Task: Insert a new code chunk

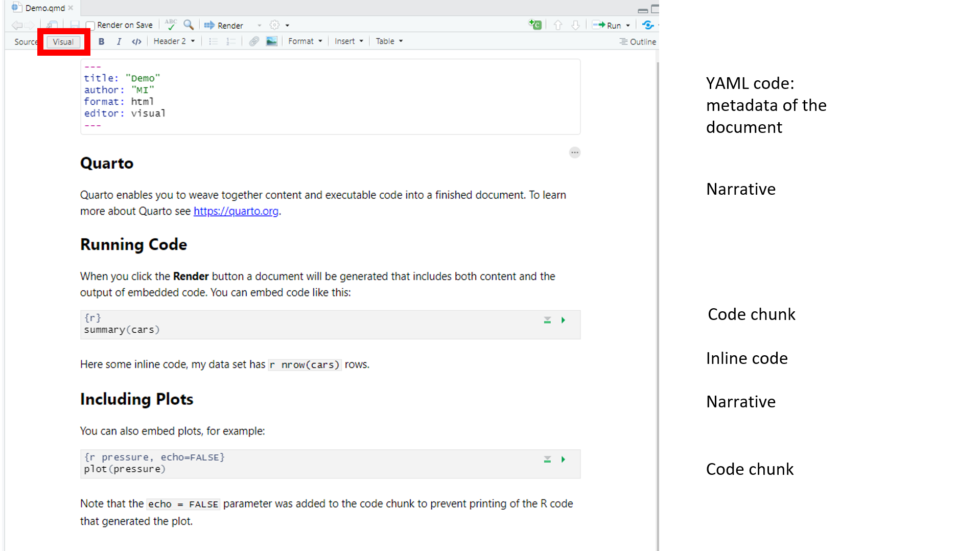Action: pos(535,25)
